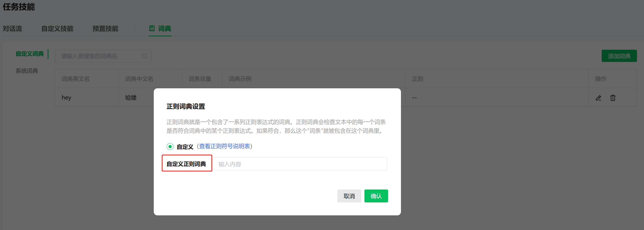
Task: Click the delete trash icon for hey dictionary
Action: tap(613, 98)
